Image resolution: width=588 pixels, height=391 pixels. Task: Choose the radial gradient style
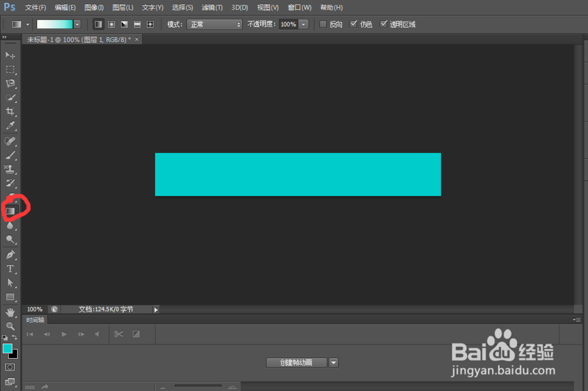(x=111, y=24)
